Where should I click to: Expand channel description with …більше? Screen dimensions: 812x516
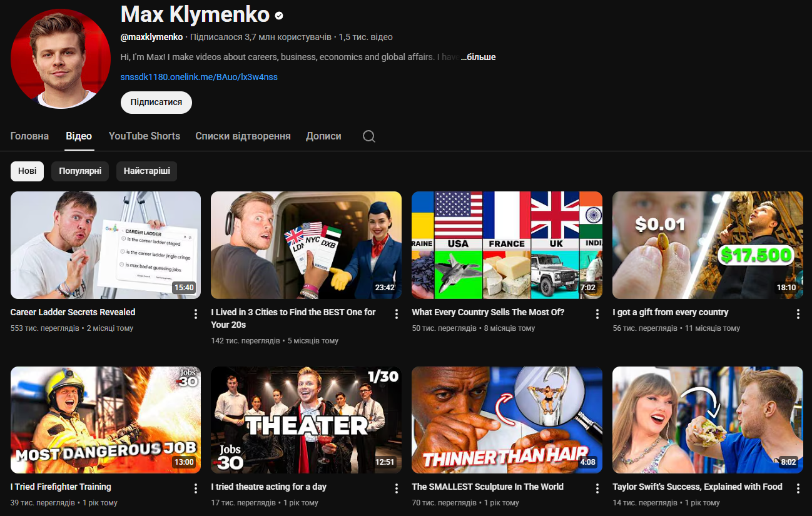click(x=479, y=57)
